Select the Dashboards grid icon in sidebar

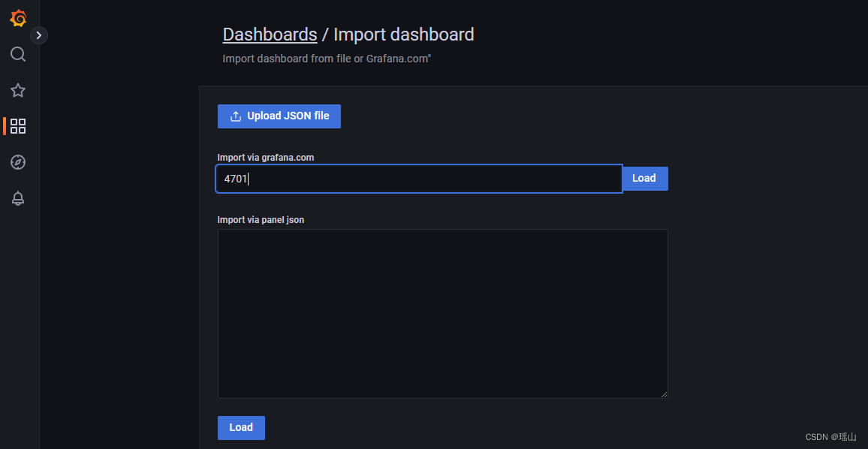pos(18,126)
